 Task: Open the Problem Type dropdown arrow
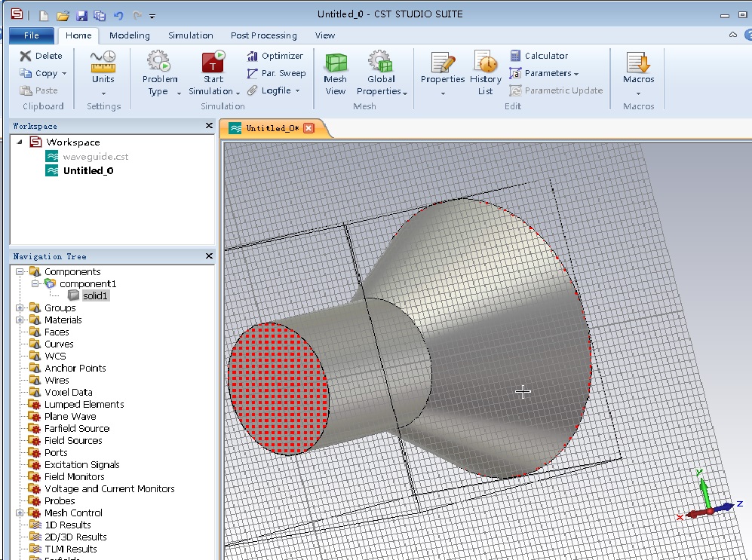[x=179, y=93]
